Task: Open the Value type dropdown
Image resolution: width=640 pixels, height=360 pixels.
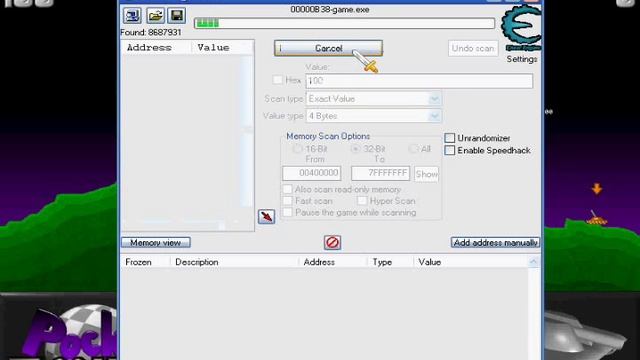Action: click(373, 116)
